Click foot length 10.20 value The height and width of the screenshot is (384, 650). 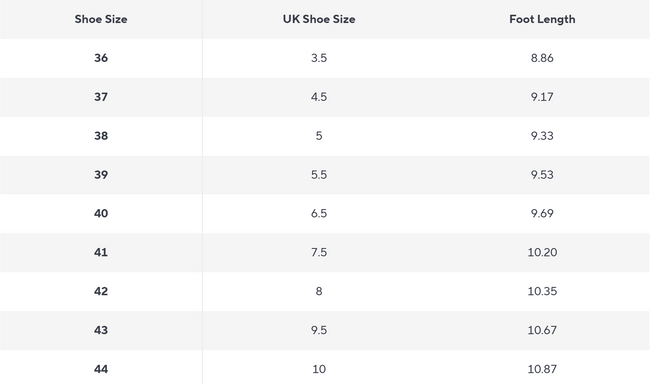pyautogui.click(x=542, y=253)
